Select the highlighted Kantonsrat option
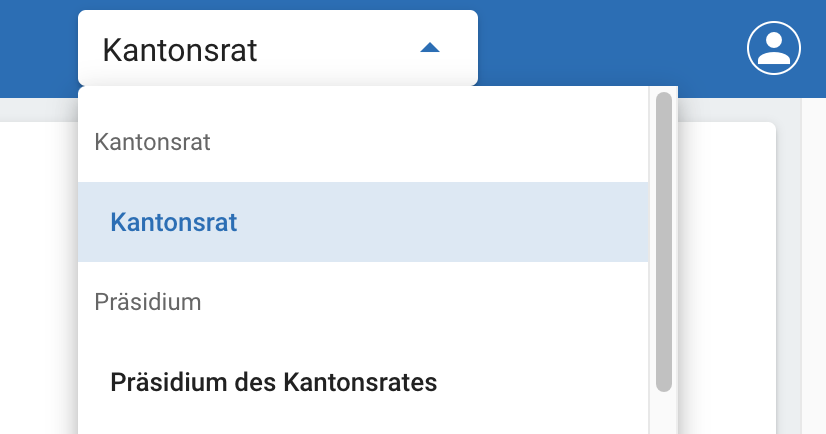Image resolution: width=826 pixels, height=434 pixels. (x=174, y=222)
